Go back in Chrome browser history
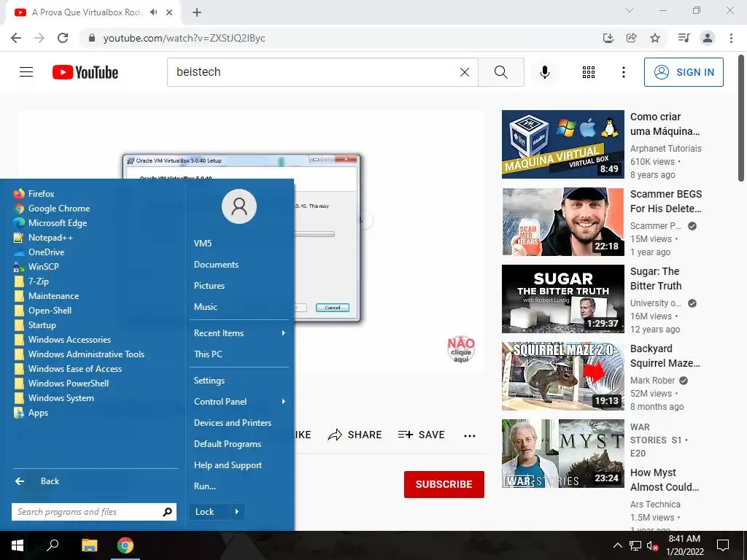Viewport: 747px width, 560px height. point(16,38)
